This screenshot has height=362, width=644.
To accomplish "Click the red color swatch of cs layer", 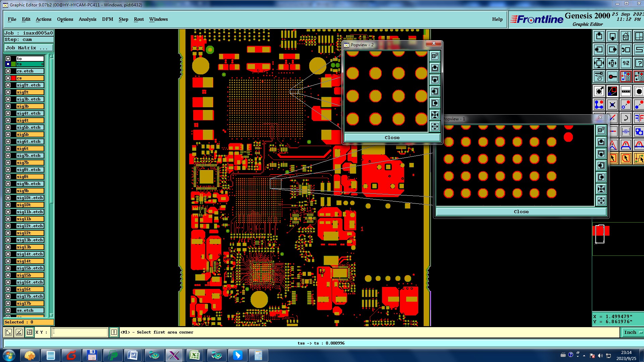I will [x=13, y=78].
